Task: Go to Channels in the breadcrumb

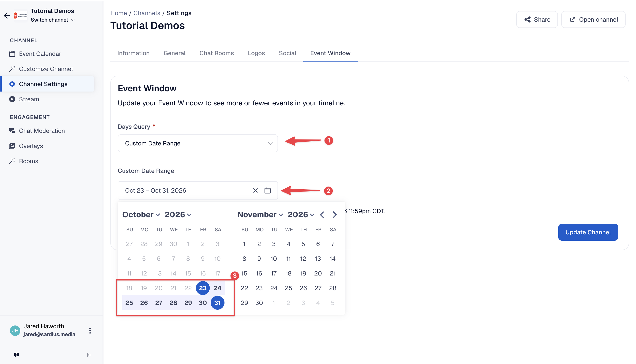Action: pyautogui.click(x=147, y=13)
